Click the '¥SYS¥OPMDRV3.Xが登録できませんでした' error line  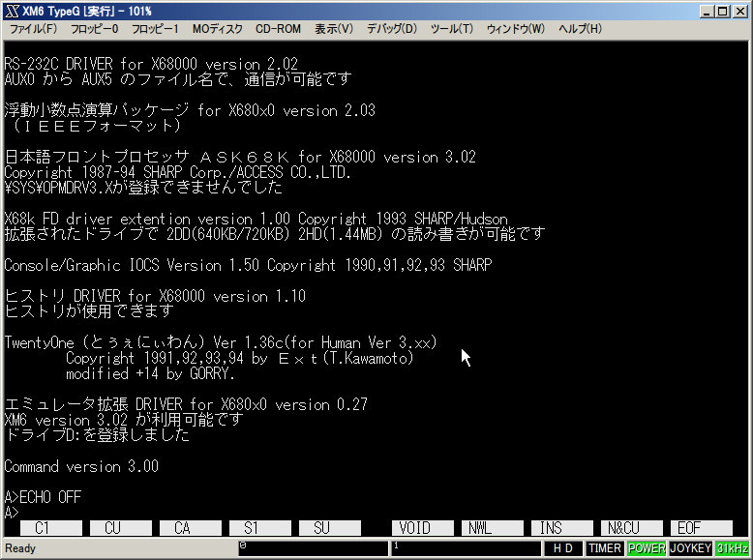pos(143,187)
